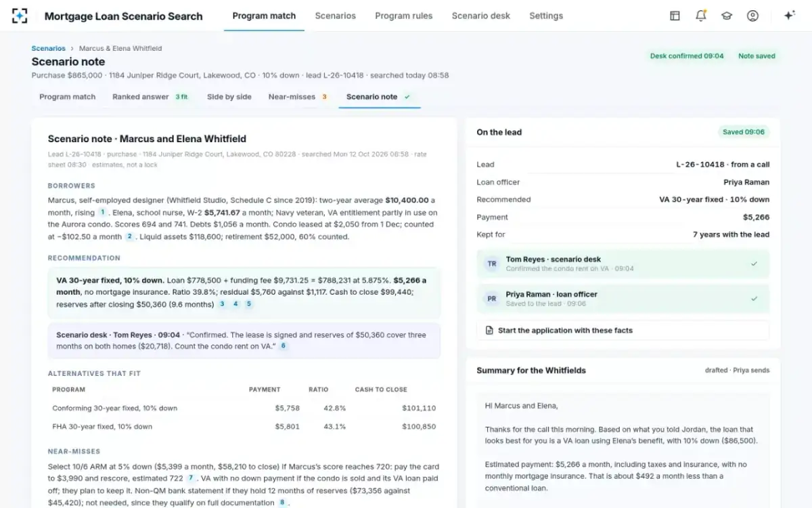Open footnote marker 4 in the recommendation
Screen dimensions: 812x508
pos(235,304)
